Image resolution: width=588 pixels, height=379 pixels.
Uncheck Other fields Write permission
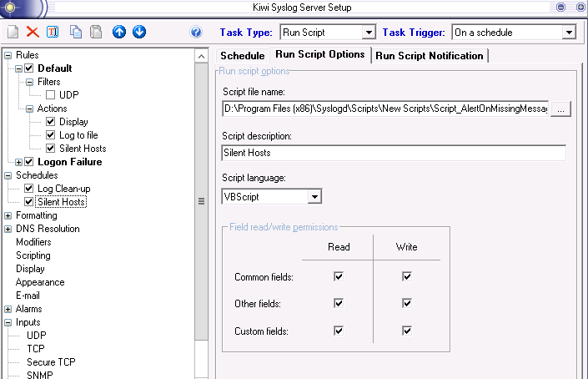point(407,303)
